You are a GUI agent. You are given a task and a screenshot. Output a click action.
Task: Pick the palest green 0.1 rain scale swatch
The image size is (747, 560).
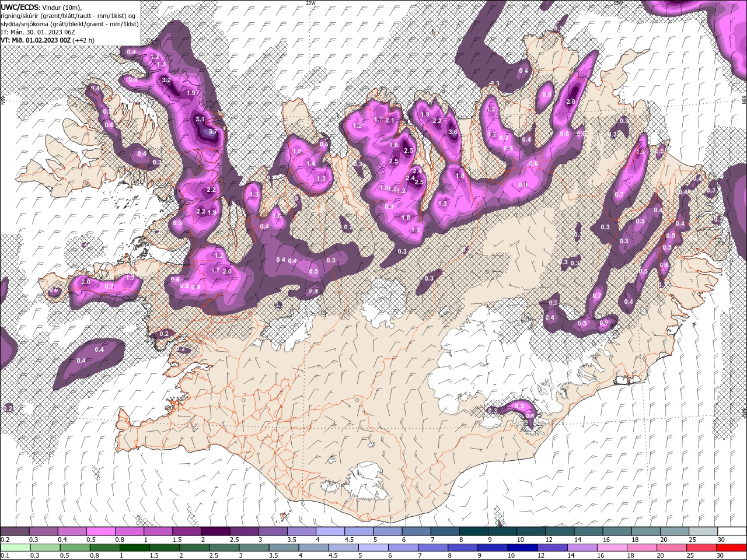pos(15,547)
